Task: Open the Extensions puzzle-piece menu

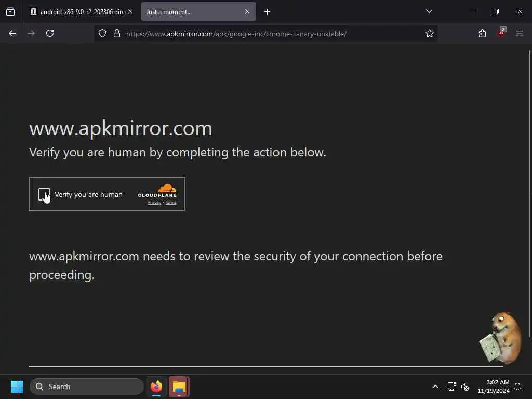Action: [482, 33]
